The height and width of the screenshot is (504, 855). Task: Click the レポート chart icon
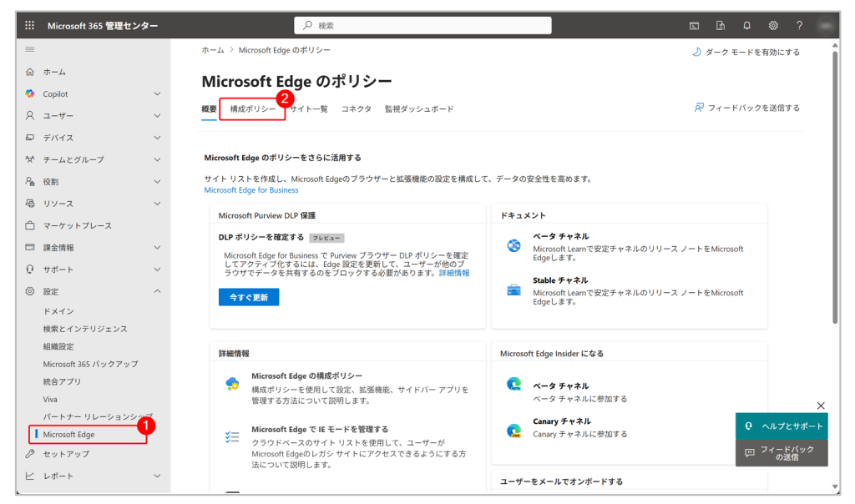pyautogui.click(x=30, y=476)
